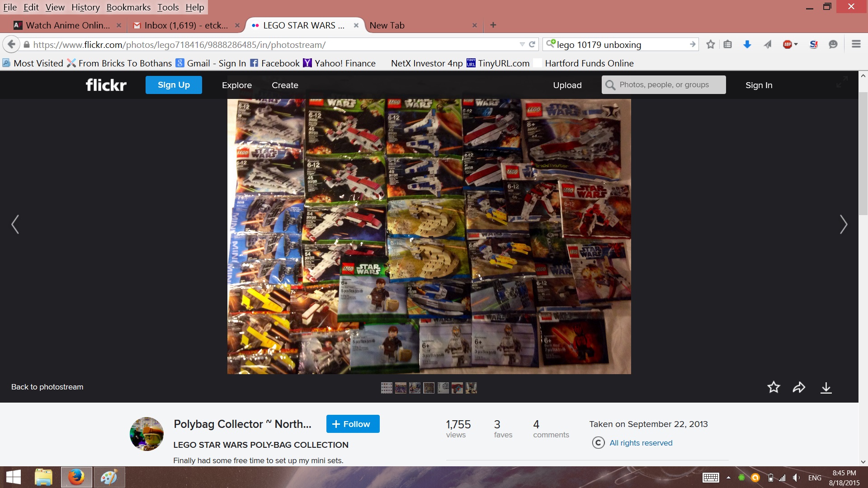The width and height of the screenshot is (868, 488).
Task: Open the Adblock Plus dropdown arrow
Action: (796, 44)
